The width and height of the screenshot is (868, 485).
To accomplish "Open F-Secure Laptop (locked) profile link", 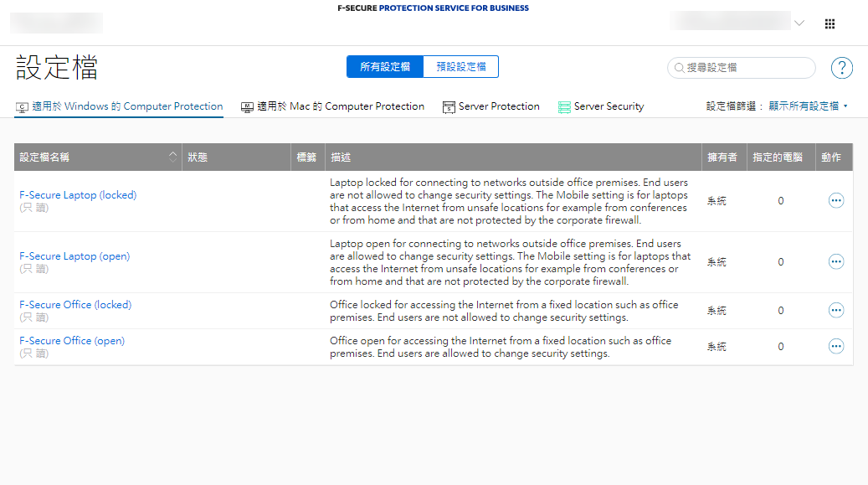I will (x=78, y=195).
